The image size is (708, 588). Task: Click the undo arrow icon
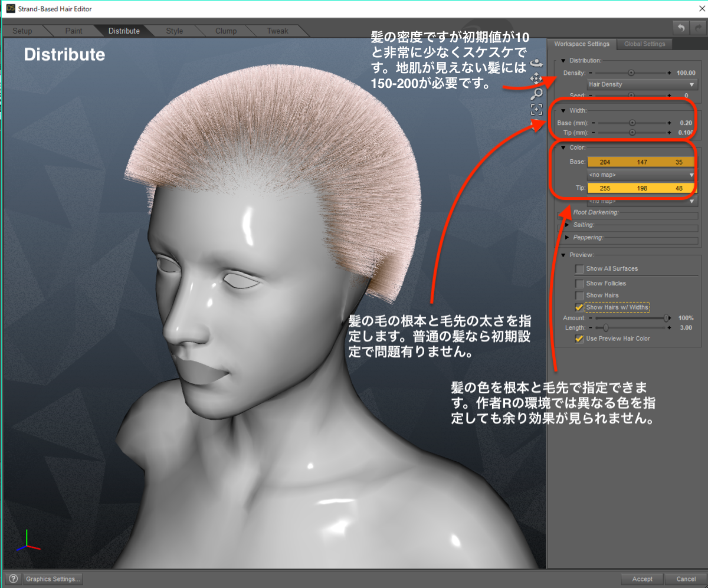coord(681,28)
